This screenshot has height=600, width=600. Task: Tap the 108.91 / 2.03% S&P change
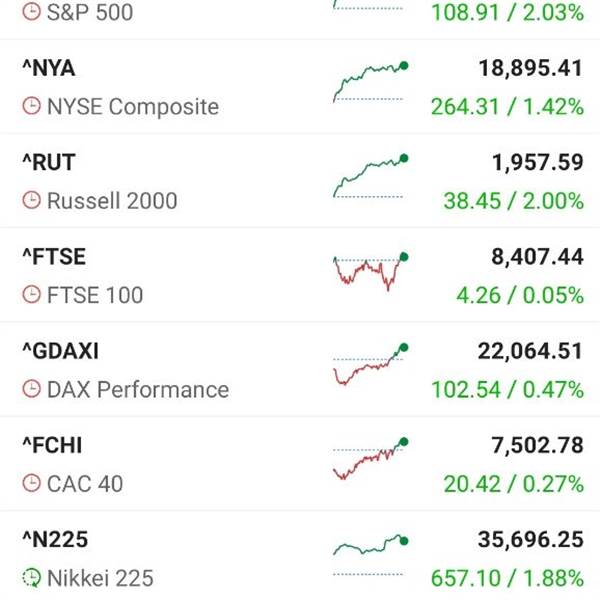[507, 12]
